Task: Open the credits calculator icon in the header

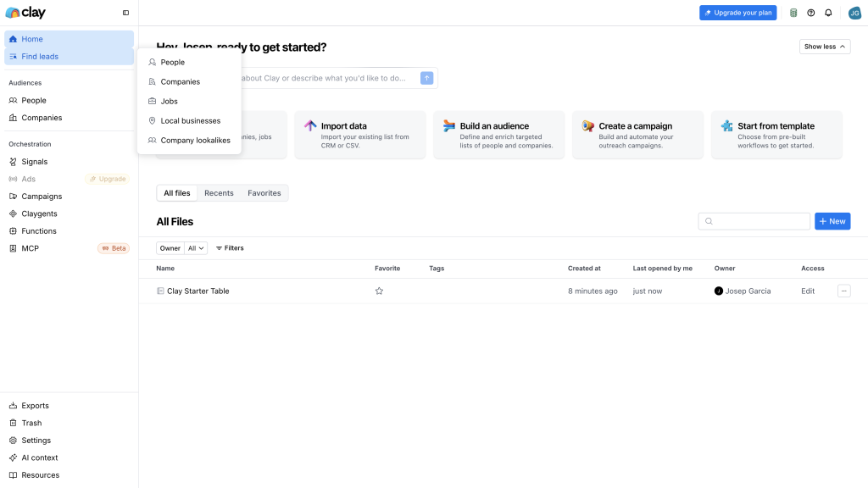Action: tap(793, 13)
